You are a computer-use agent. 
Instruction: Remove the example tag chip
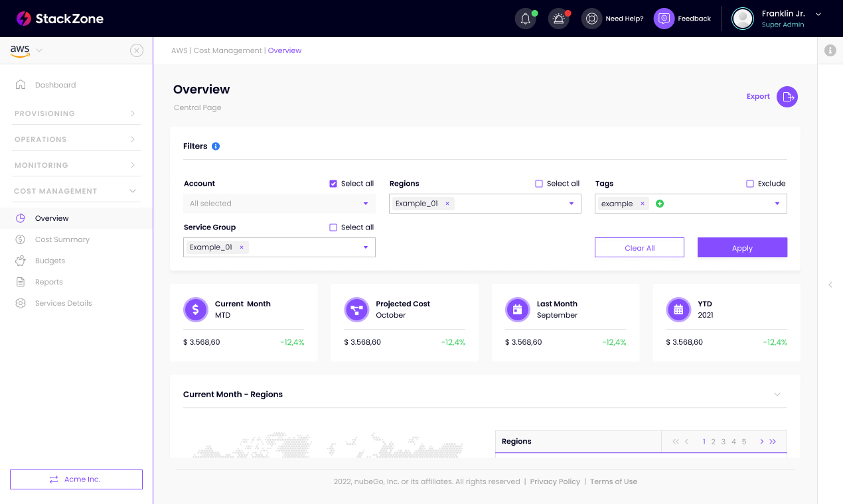643,204
